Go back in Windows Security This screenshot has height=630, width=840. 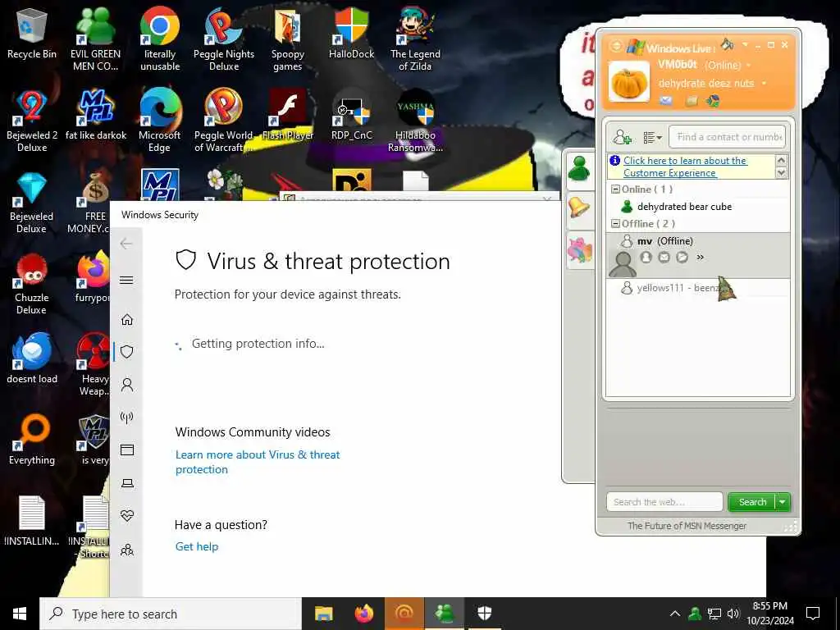[x=126, y=244]
